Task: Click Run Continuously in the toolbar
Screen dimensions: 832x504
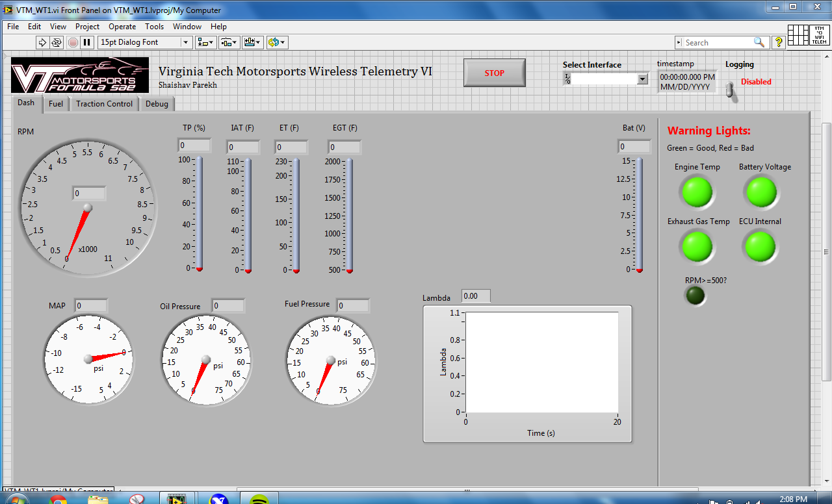Action: 57,42
